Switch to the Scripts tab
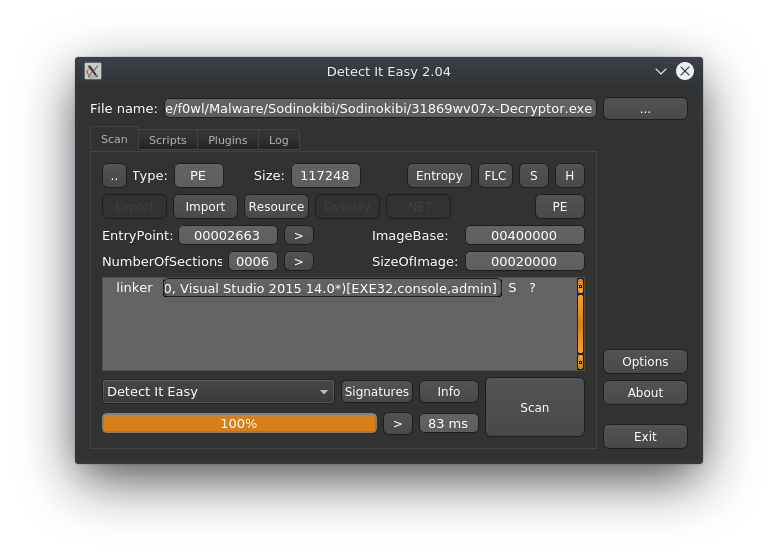The image size is (778, 557). pos(168,140)
